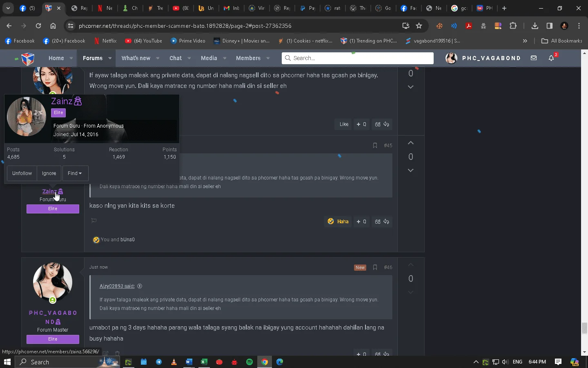Bookmark post #45
588x368 pixels.
375,146
